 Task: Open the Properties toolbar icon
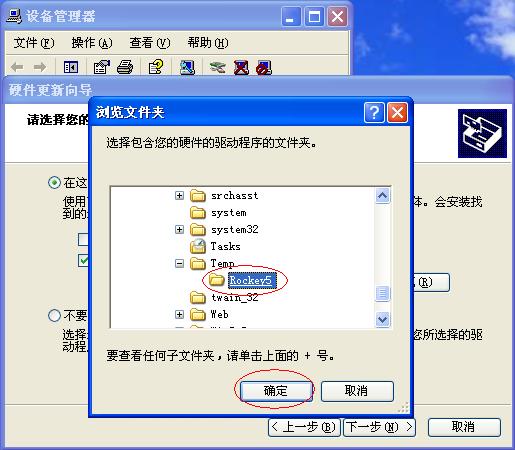(x=102, y=67)
